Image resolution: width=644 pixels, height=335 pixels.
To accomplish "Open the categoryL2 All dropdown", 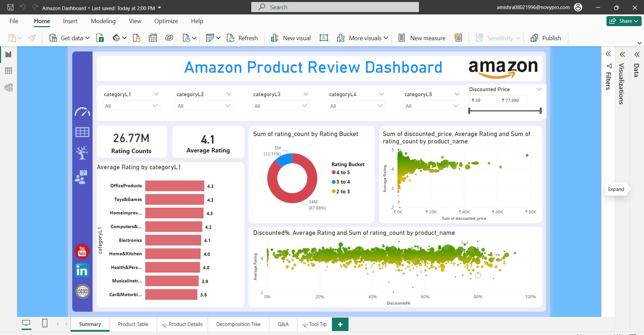I will pyautogui.click(x=204, y=106).
